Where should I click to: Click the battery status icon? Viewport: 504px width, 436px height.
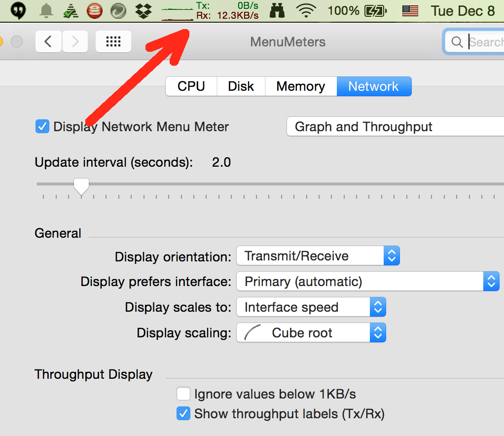tap(376, 11)
